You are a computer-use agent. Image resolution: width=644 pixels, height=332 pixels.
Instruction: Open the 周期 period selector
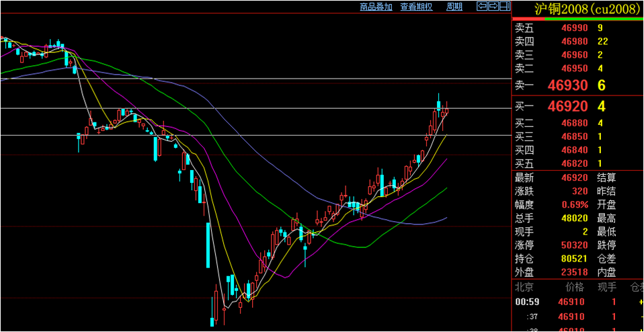point(454,7)
